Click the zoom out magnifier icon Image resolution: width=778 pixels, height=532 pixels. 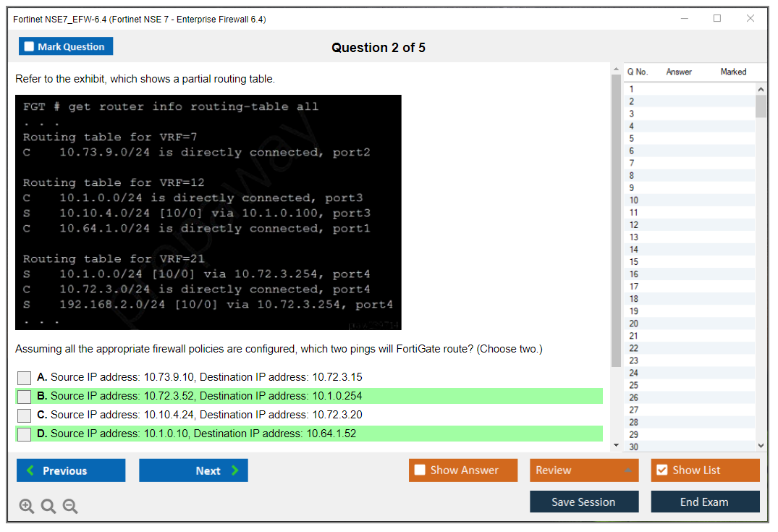(x=70, y=506)
